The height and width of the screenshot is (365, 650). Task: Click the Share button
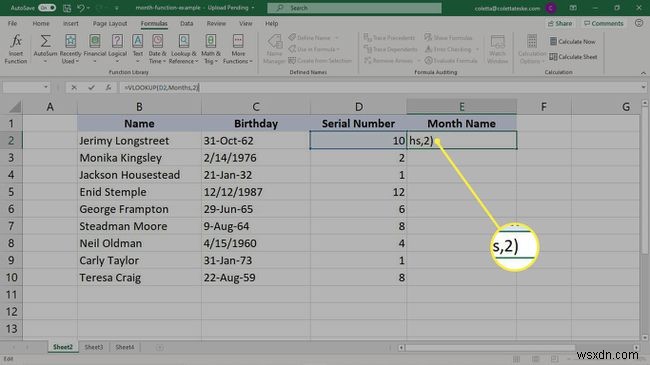point(560,24)
